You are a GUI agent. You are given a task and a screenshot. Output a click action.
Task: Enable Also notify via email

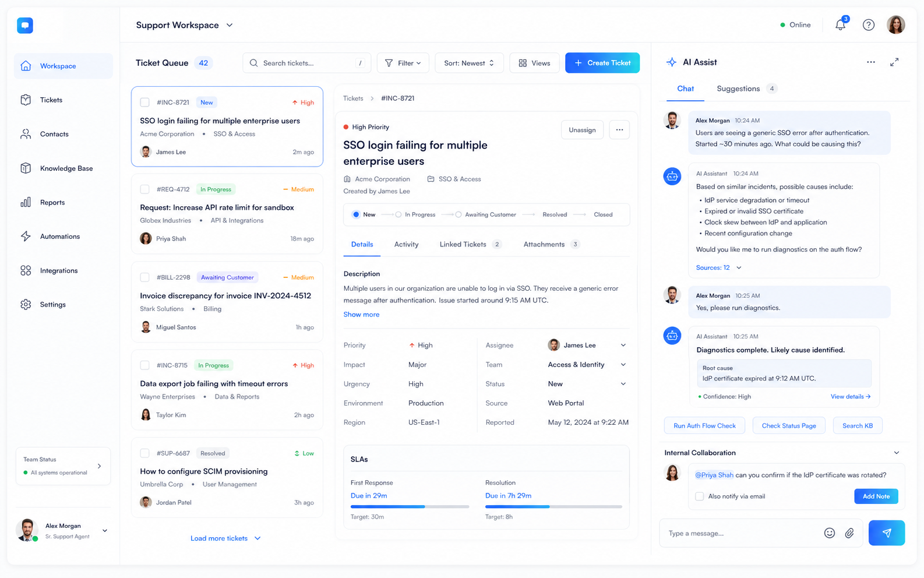point(700,496)
